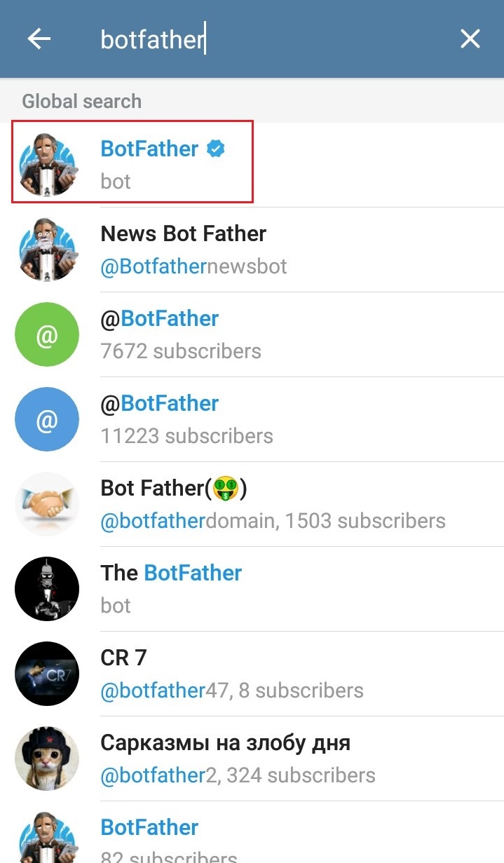The image size is (504, 863).
Task: Click the blue verified checkmark badge
Action: point(216,149)
